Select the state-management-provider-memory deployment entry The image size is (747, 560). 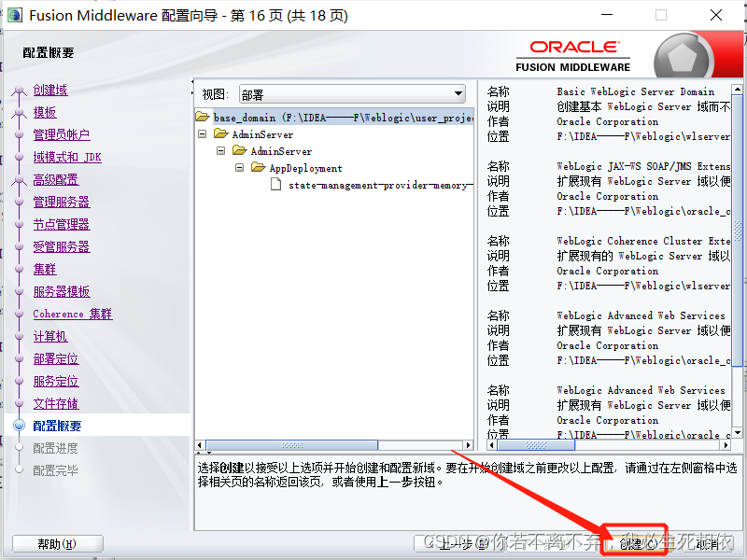(380, 185)
